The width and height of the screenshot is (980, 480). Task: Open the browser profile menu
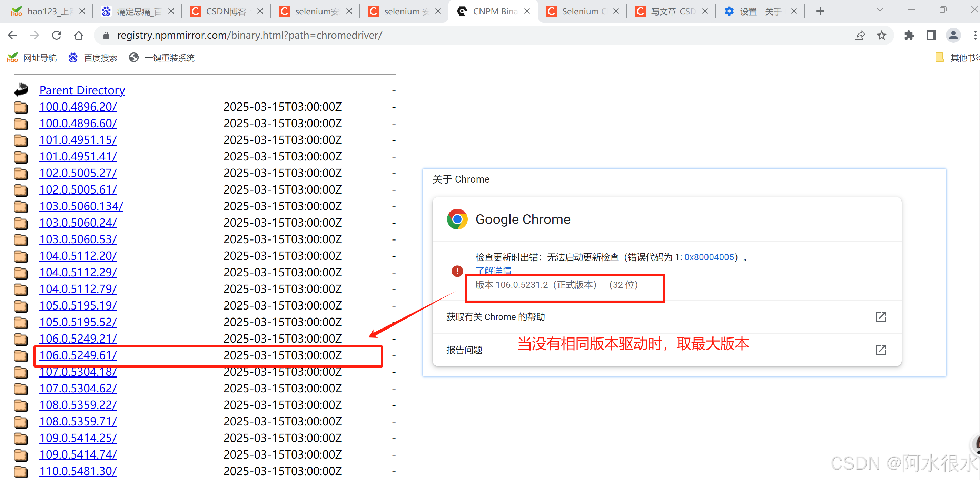pyautogui.click(x=953, y=35)
